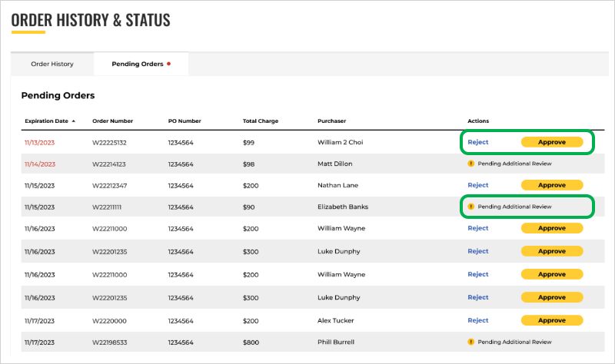
Task: Click PO number 1234564 in Nathan Lane's row
Action: tap(181, 186)
